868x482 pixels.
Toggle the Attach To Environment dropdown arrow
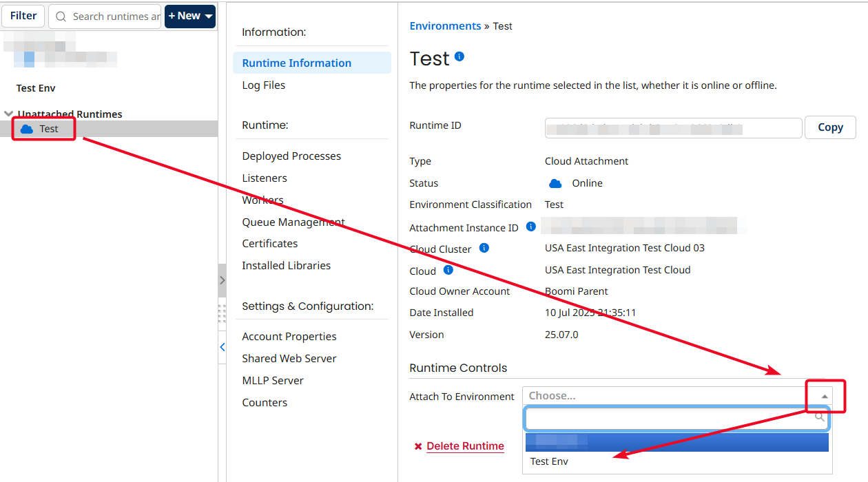pos(824,396)
